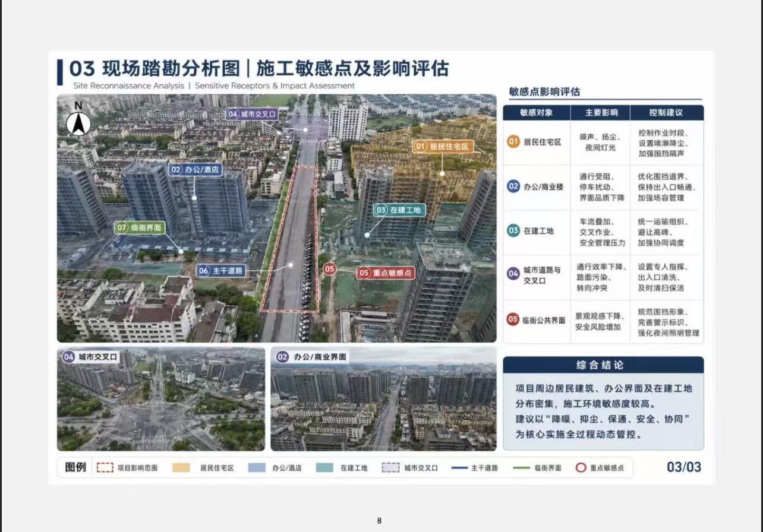Click the 居民住宅区 orange legend swatch

[x=181, y=468]
